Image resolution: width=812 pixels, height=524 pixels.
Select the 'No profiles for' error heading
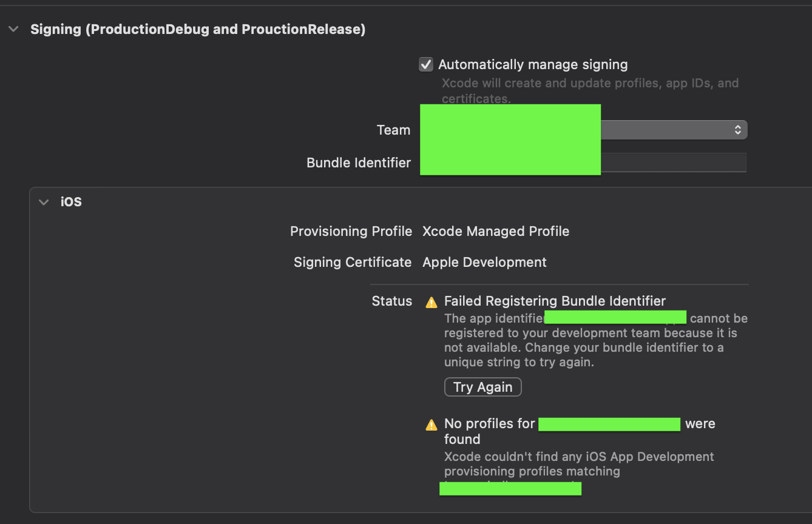pos(489,423)
